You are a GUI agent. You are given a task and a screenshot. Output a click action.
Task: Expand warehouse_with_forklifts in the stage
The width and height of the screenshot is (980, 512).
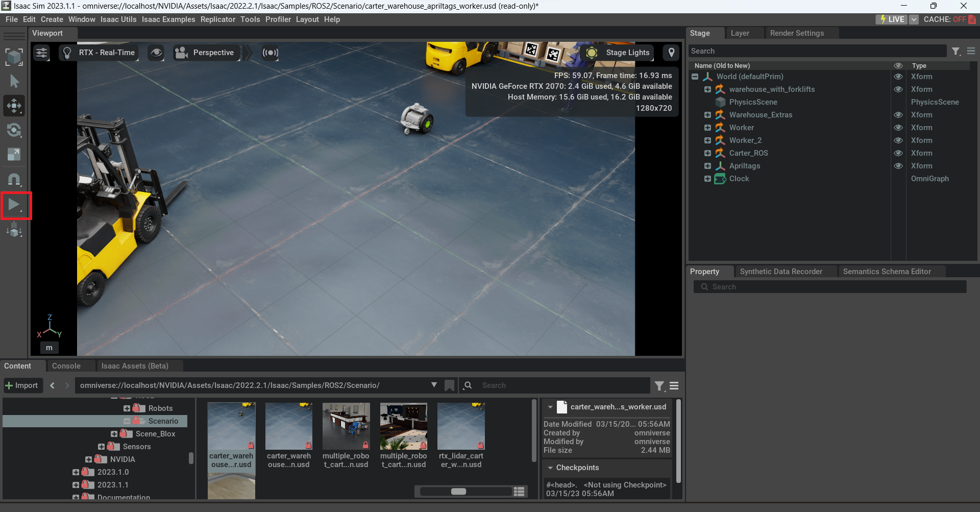tap(707, 89)
